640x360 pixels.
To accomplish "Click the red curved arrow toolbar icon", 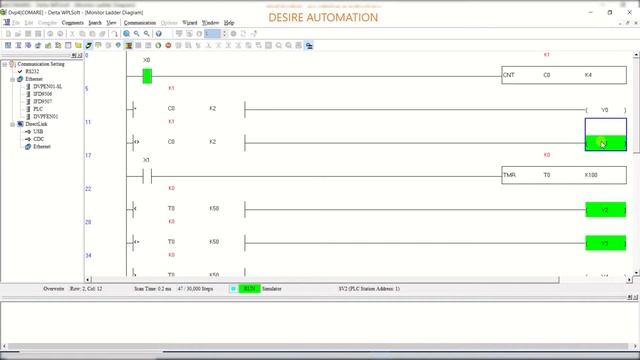I will (x=115, y=33).
